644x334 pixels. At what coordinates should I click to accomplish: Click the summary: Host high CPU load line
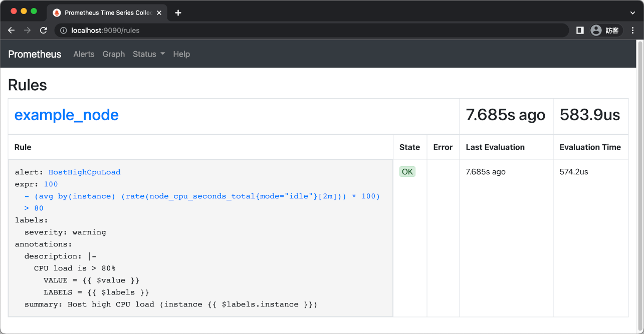pyautogui.click(x=171, y=304)
